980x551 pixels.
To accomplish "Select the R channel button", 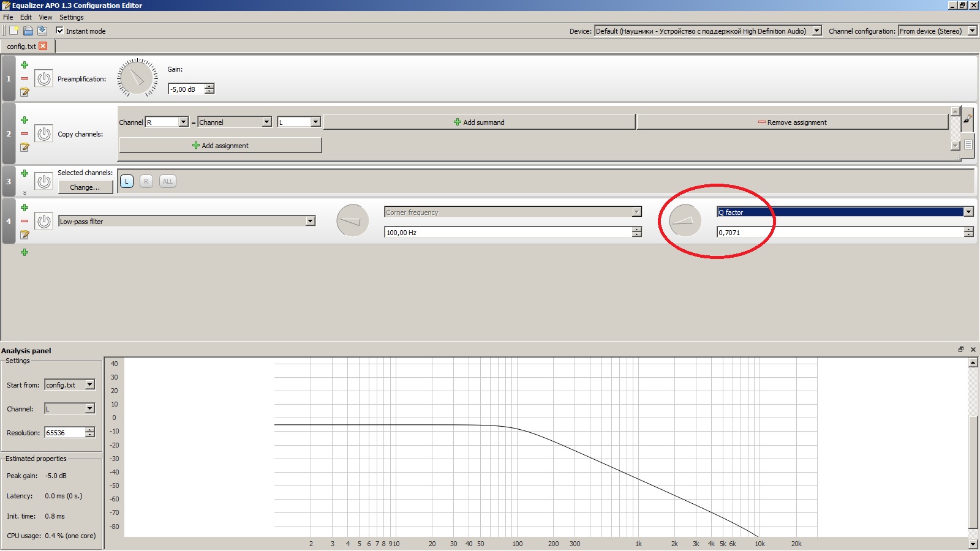I will click(x=146, y=181).
